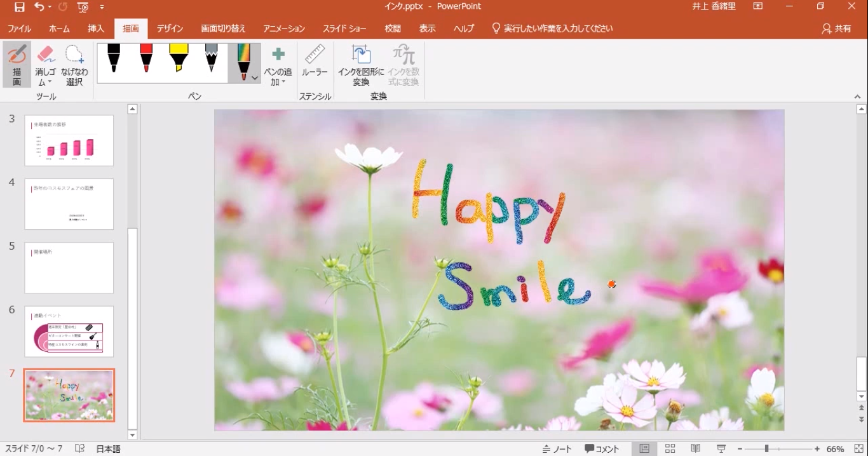Select slide 6 thumbnail in the slide panel
The height and width of the screenshot is (456, 868).
[x=69, y=331]
